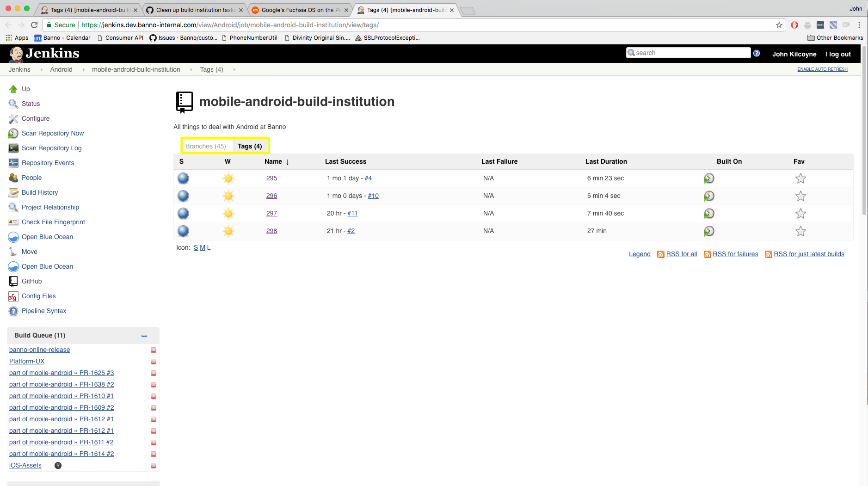Click the Pipeline Syntax help icon
Screen dimensions: 868x486
click(13, 311)
